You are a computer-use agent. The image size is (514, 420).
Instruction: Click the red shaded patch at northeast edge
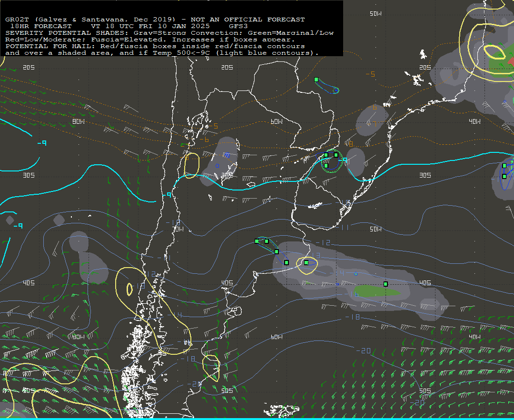pyautogui.click(x=511, y=61)
